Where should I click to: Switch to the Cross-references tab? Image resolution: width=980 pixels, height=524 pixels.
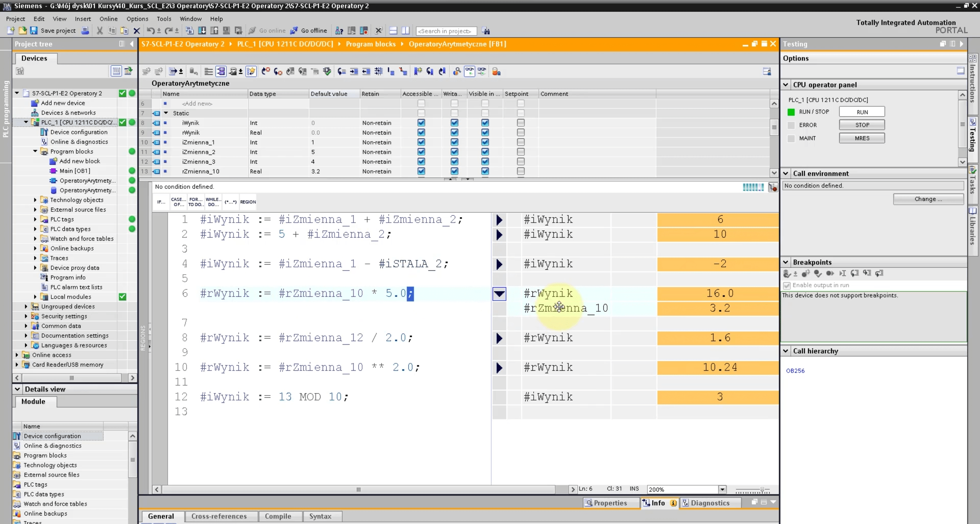pos(219,516)
